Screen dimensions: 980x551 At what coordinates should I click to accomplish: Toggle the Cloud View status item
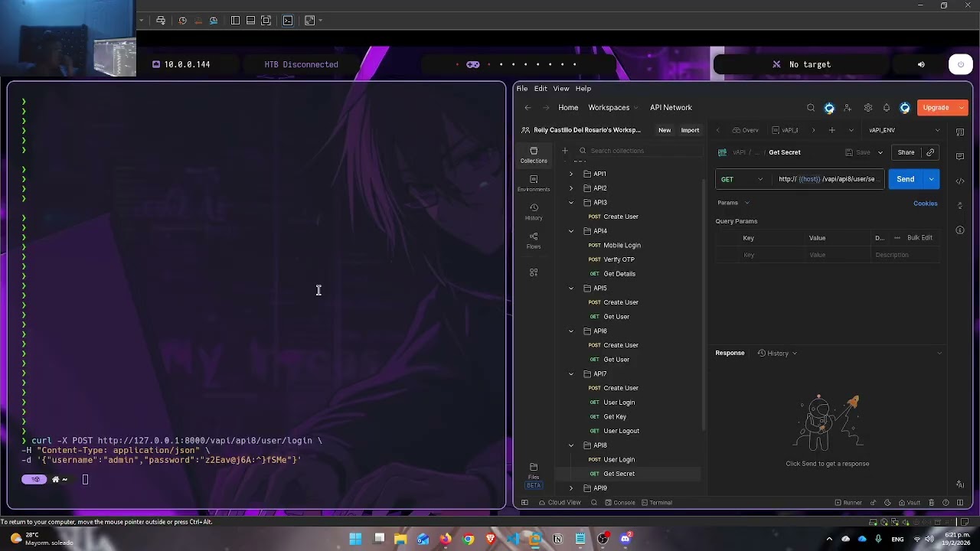tap(559, 503)
